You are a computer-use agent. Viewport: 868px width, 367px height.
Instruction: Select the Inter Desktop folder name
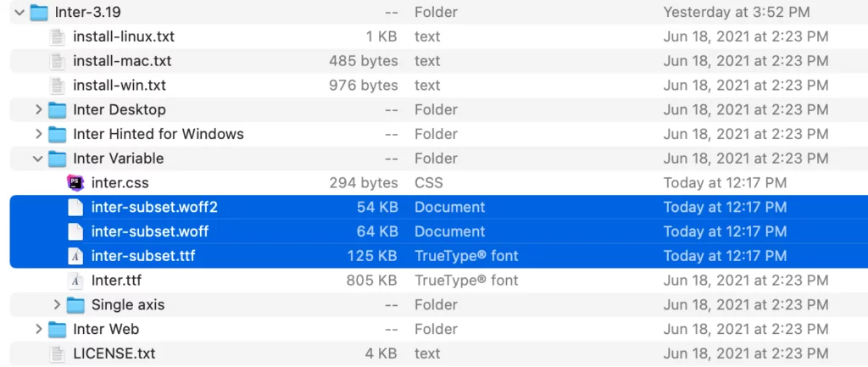tap(120, 110)
